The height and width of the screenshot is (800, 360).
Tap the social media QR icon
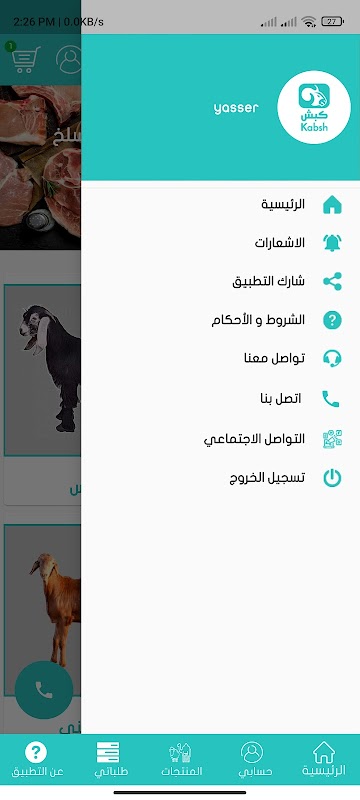[332, 439]
